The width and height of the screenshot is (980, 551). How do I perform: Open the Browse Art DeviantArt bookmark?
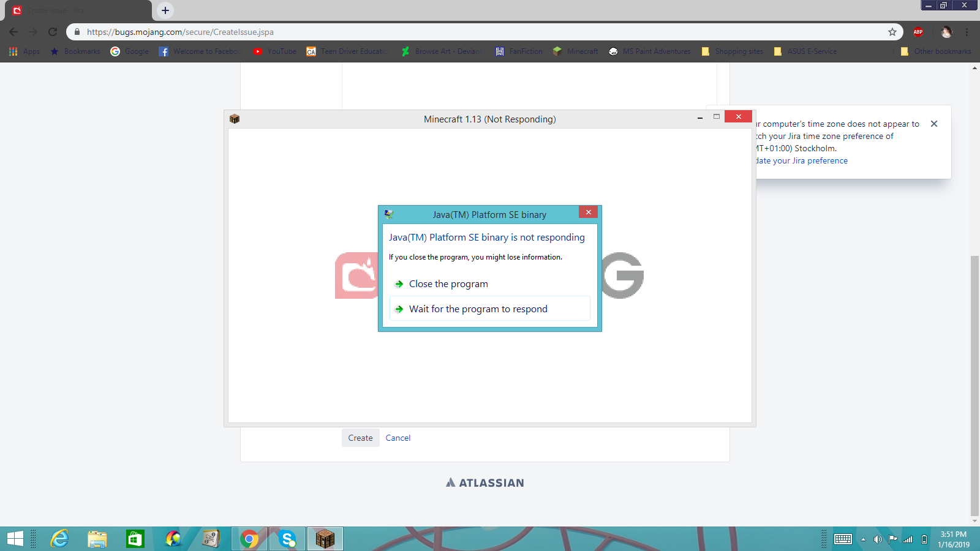tap(442, 51)
